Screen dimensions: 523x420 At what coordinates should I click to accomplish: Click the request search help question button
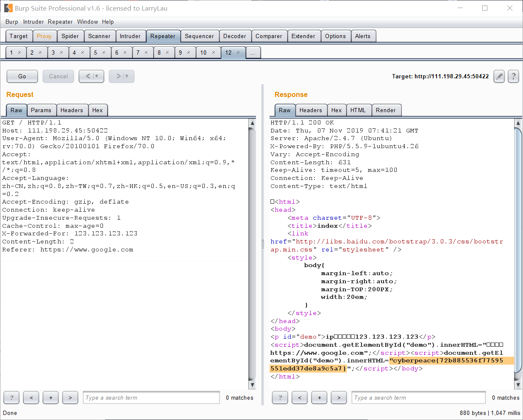coord(11,398)
